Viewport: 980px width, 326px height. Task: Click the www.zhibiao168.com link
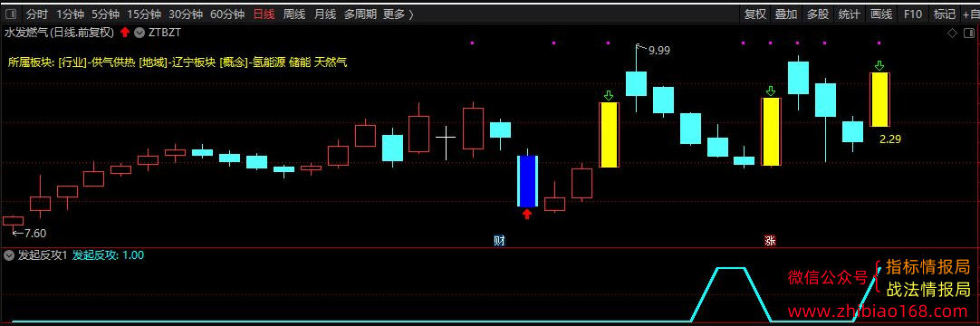pyautogui.click(x=879, y=311)
